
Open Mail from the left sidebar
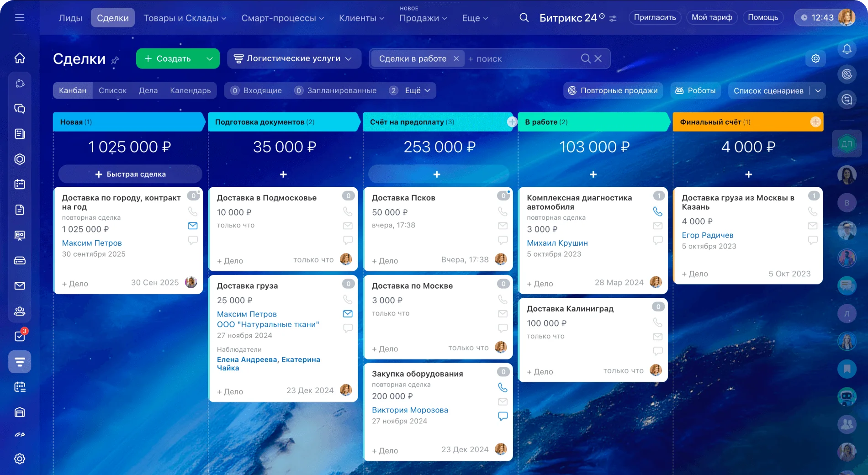coord(20,285)
